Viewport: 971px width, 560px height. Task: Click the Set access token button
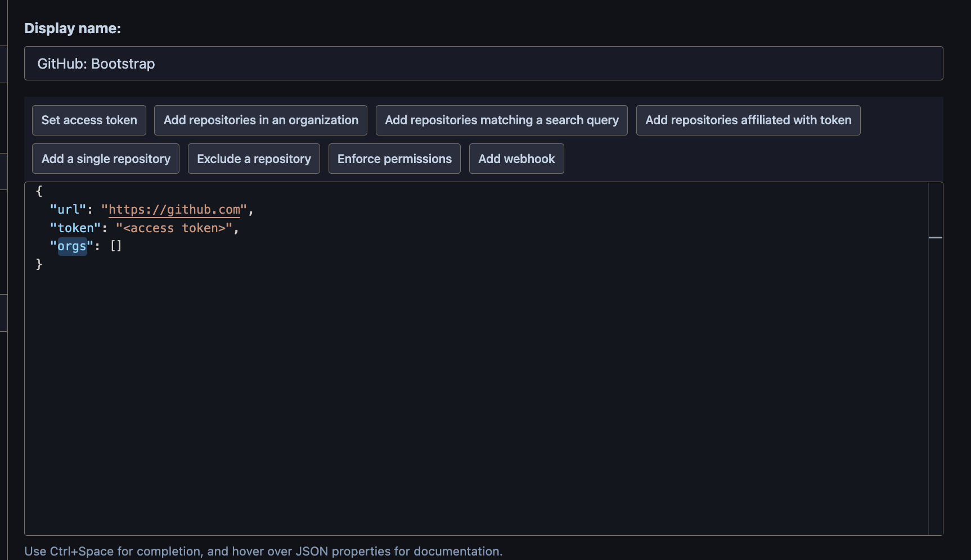[x=89, y=120]
